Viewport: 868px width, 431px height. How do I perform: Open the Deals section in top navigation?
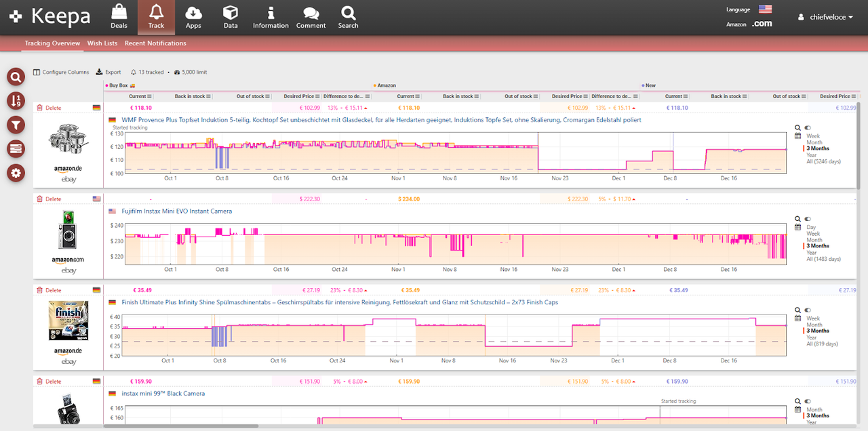119,16
